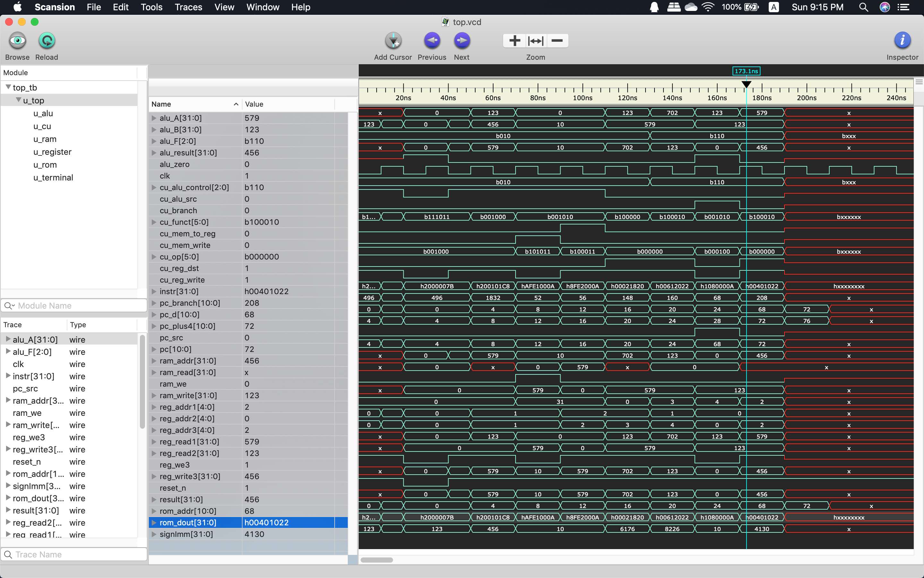Viewport: 924px width, 578px height.
Task: Open the Tools menu
Action: (151, 7)
